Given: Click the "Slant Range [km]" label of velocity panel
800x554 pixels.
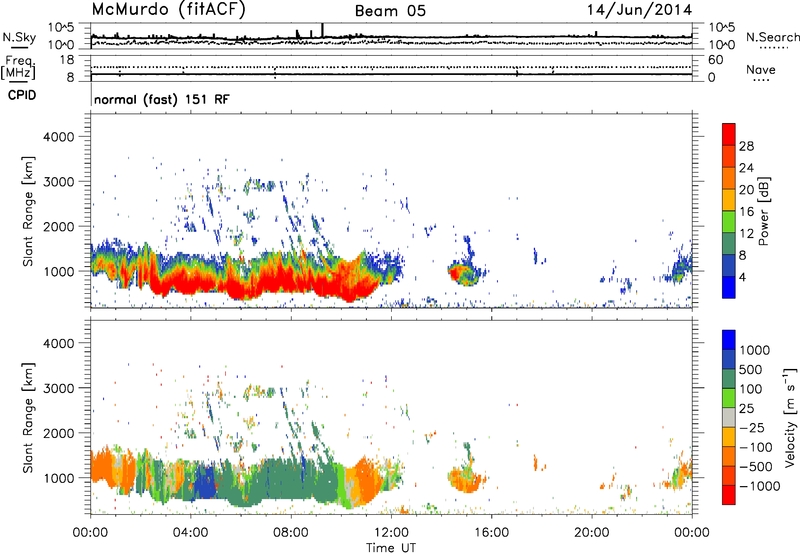Looking at the screenshot, I should [28, 418].
